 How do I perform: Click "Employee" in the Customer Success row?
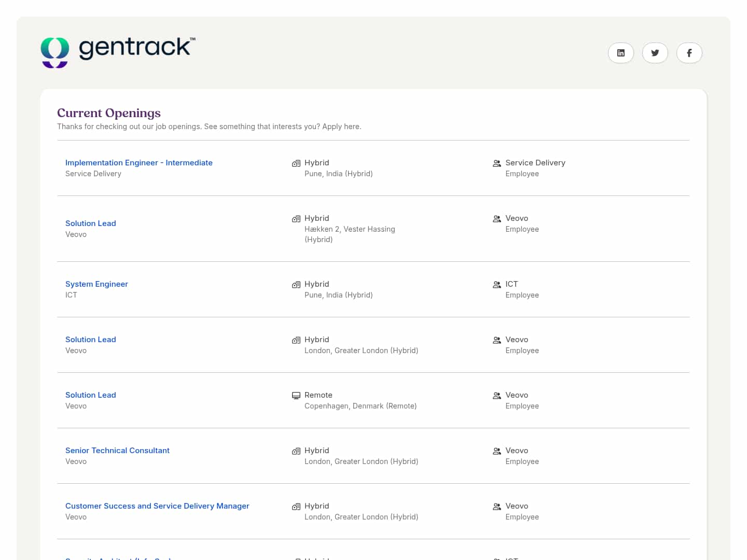tap(522, 517)
